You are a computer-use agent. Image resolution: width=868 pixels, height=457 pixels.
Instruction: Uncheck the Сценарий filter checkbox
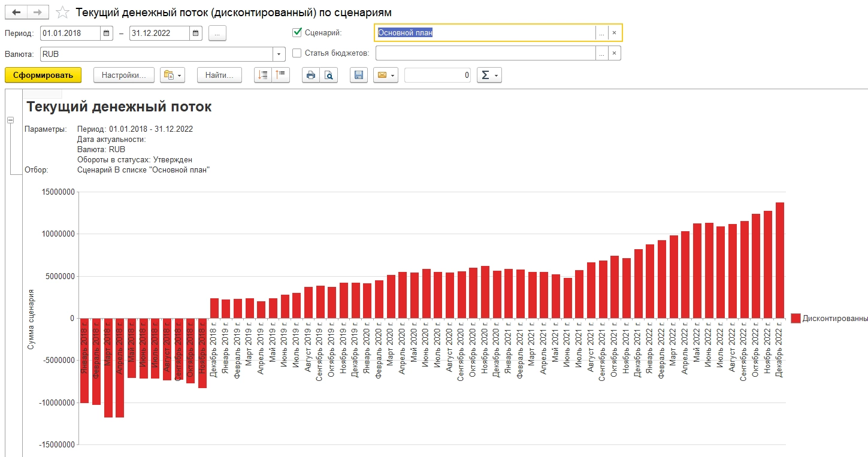pyautogui.click(x=297, y=33)
